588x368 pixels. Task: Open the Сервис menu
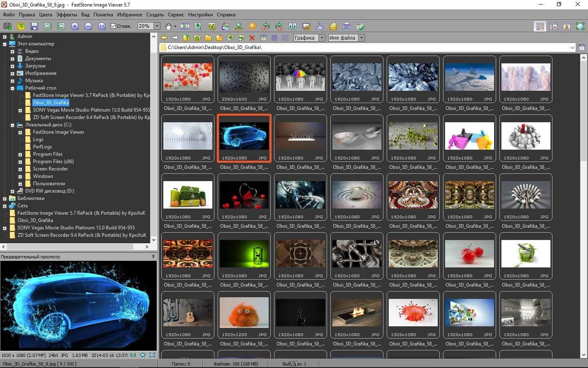pos(176,15)
